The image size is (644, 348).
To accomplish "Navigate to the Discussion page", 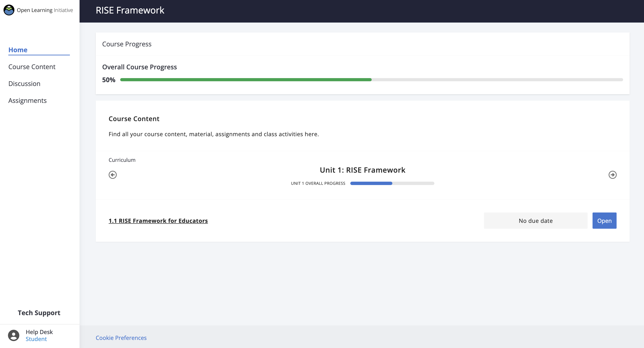I will (x=24, y=84).
